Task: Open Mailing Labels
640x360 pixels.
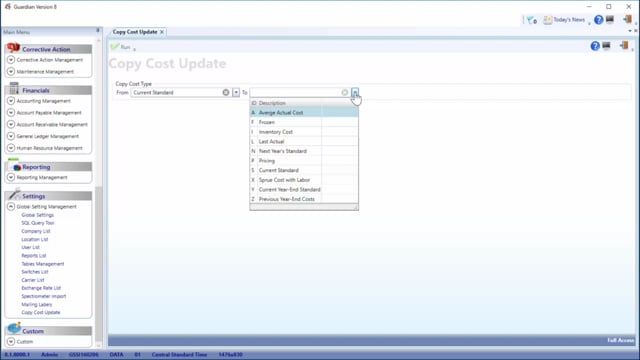Action: coord(37,304)
